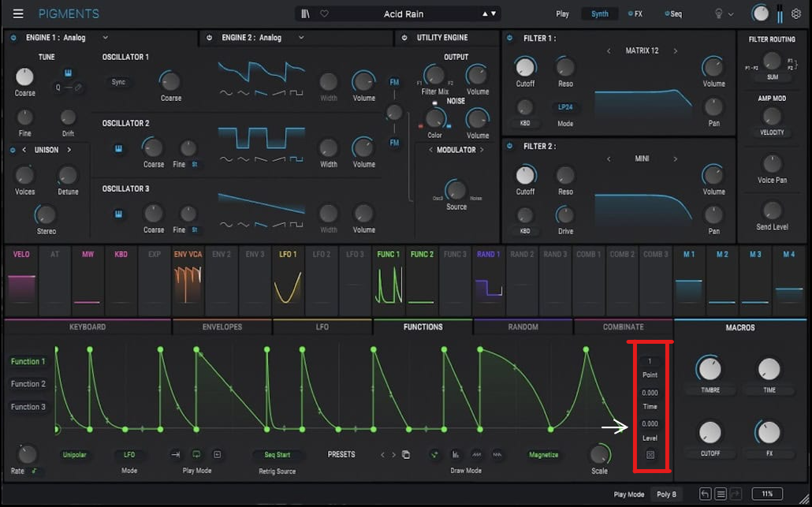The width and height of the screenshot is (812, 507).
Task: Click the lightbulb sound design tips icon
Action: pos(718,14)
